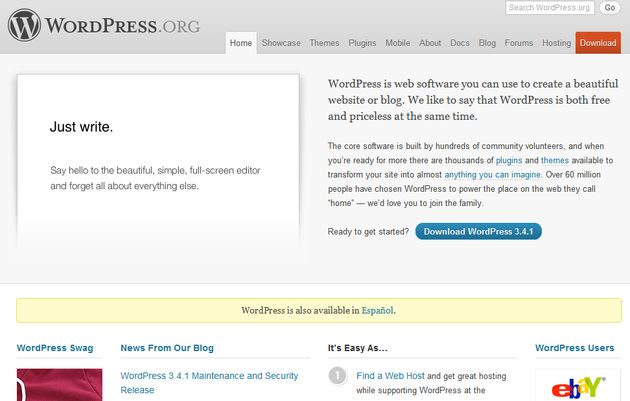This screenshot has height=401, width=630.
Task: Open the About navigation item
Action: click(430, 43)
